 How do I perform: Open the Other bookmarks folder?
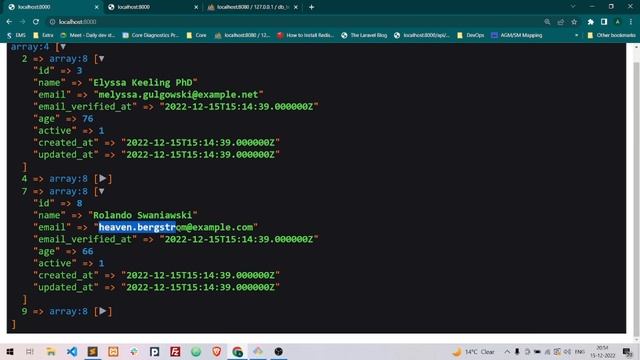(x=611, y=36)
